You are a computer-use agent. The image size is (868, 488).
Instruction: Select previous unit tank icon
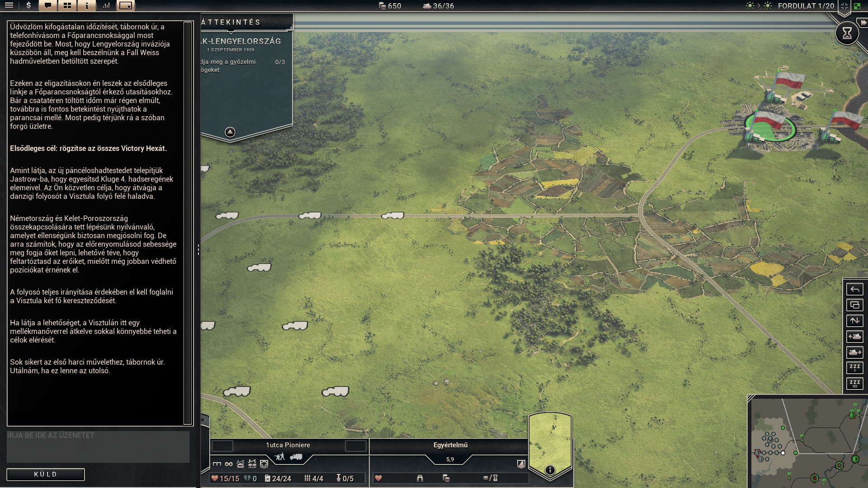[x=854, y=337]
